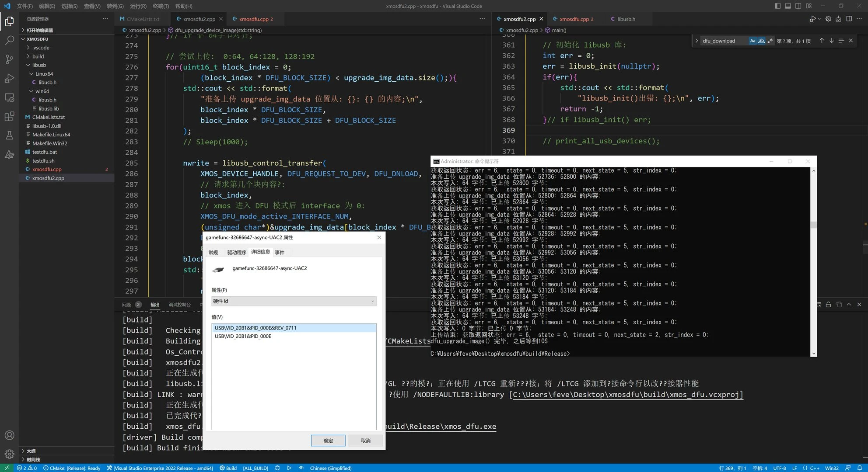Click the CMake debug bug icon in status bar
This screenshot has height=472, width=868.
click(277, 468)
